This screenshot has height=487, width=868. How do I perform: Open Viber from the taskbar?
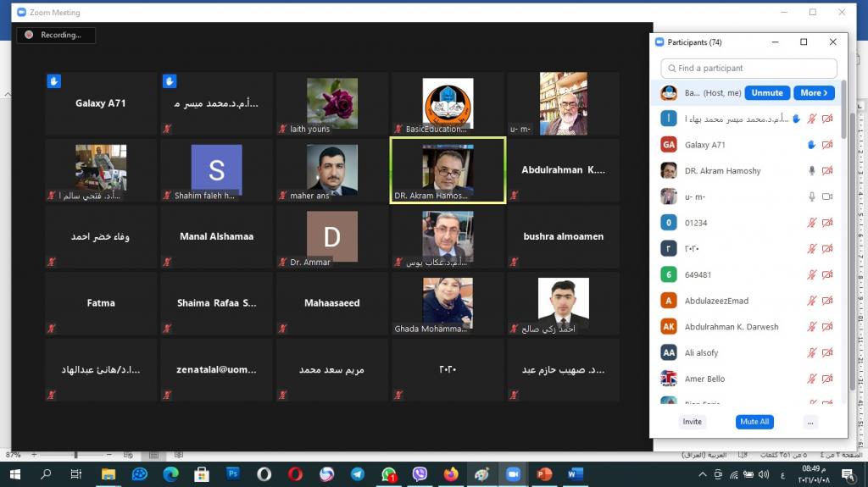[419, 474]
